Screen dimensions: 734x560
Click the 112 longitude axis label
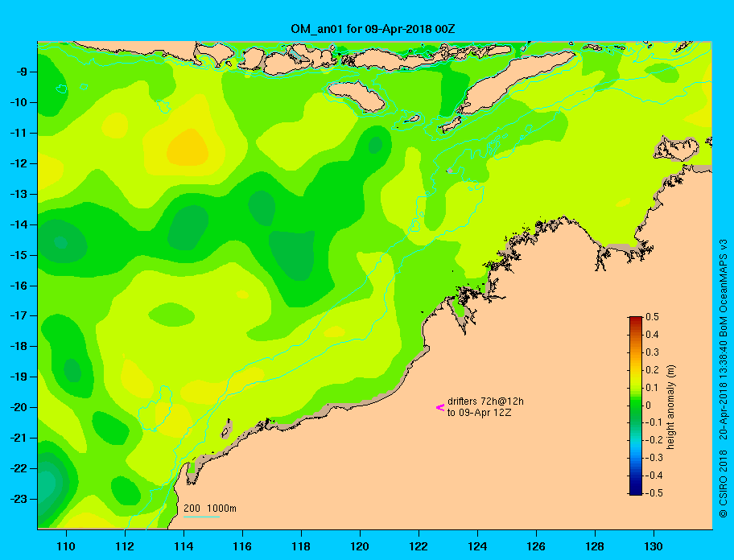[125, 546]
